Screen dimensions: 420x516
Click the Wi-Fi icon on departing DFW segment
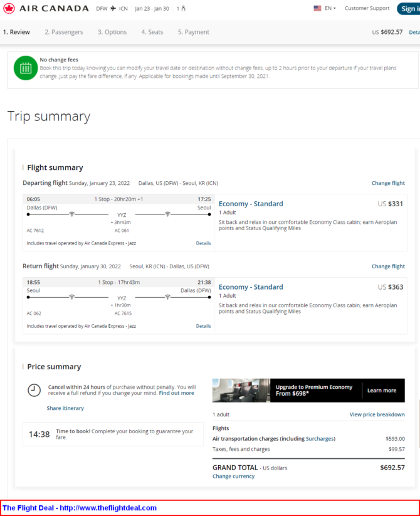click(x=71, y=214)
